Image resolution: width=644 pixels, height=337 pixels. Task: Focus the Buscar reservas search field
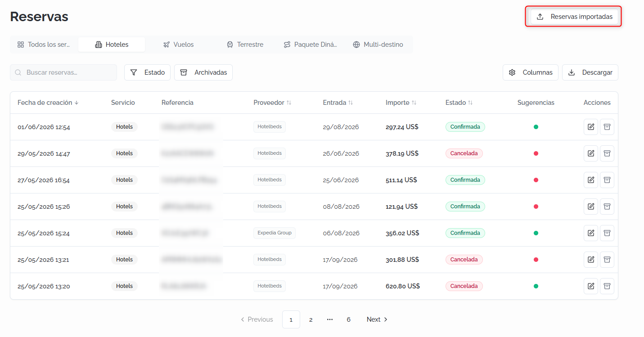point(63,72)
